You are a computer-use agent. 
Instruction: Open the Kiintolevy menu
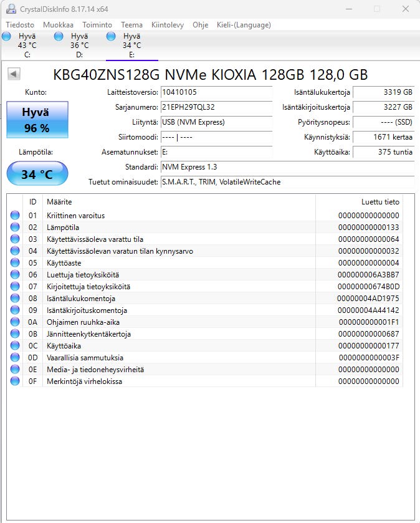(x=168, y=25)
